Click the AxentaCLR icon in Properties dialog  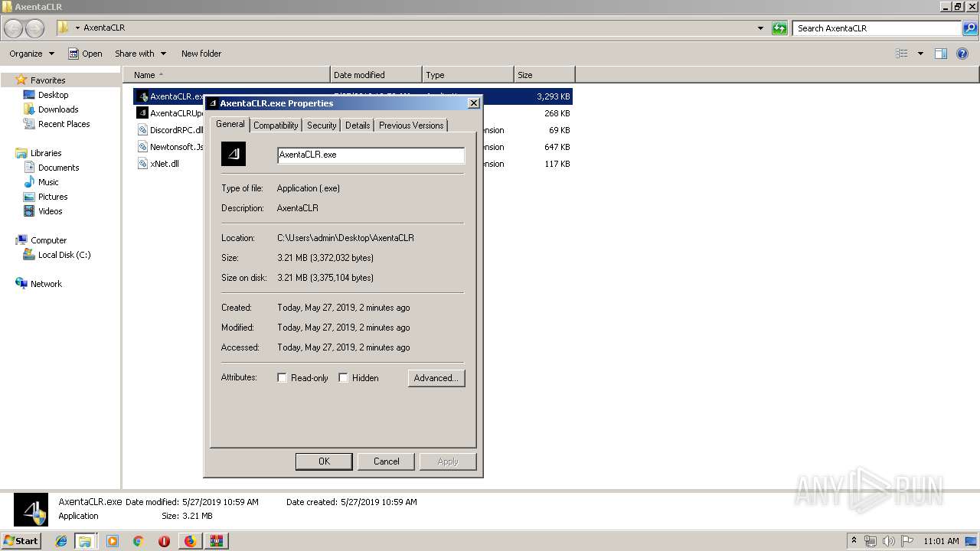coord(234,154)
